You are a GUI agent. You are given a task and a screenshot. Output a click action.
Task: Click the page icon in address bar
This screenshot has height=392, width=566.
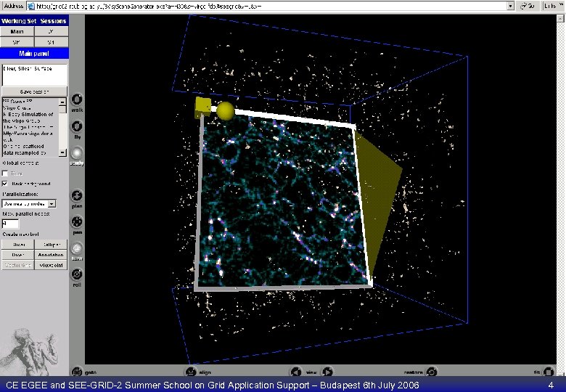click(x=31, y=6)
